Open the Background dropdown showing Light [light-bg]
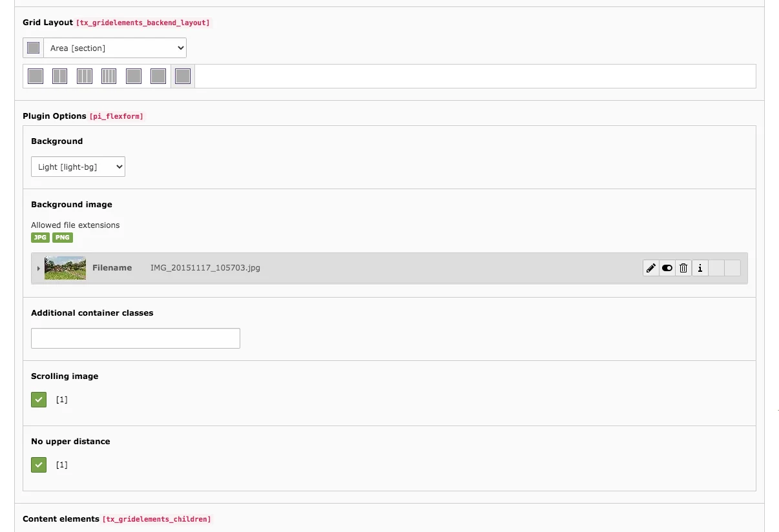Screen dimensions: 779x532 point(78,166)
